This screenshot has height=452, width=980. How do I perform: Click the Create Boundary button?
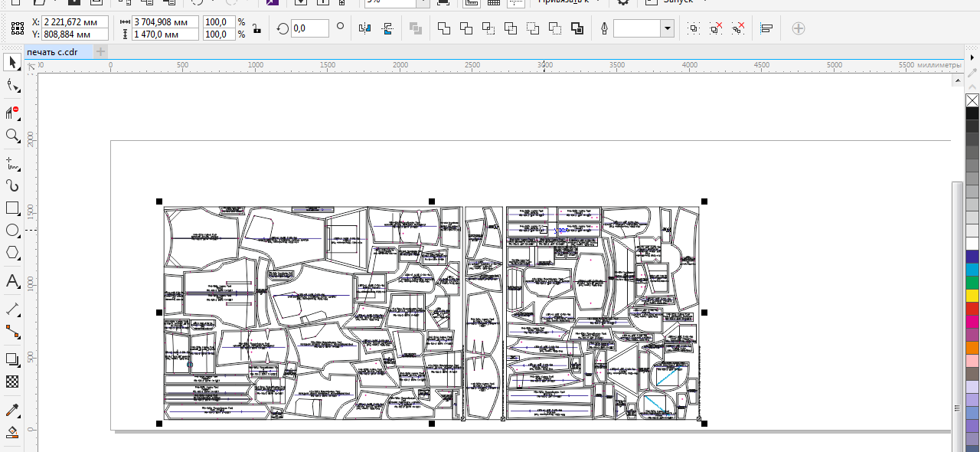click(x=577, y=29)
